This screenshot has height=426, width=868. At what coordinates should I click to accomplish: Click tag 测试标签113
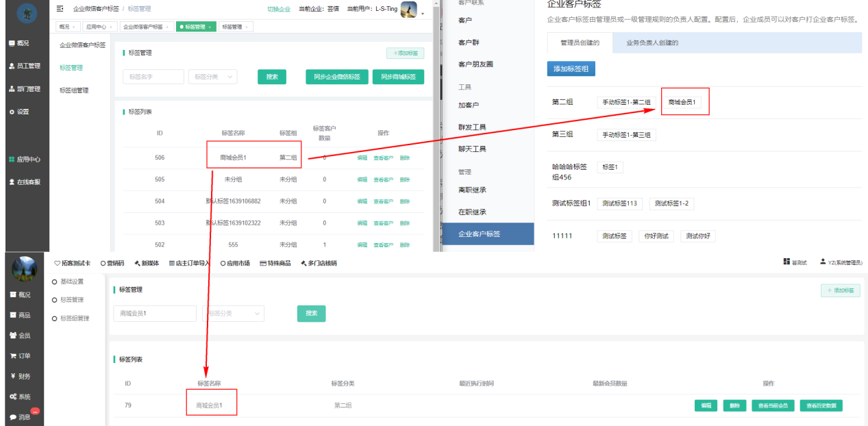[620, 203]
